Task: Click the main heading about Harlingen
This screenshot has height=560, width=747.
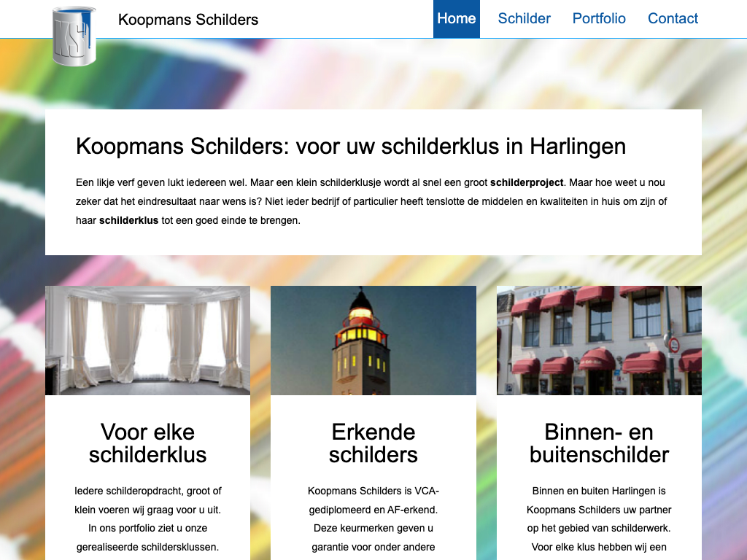Action: (x=350, y=146)
